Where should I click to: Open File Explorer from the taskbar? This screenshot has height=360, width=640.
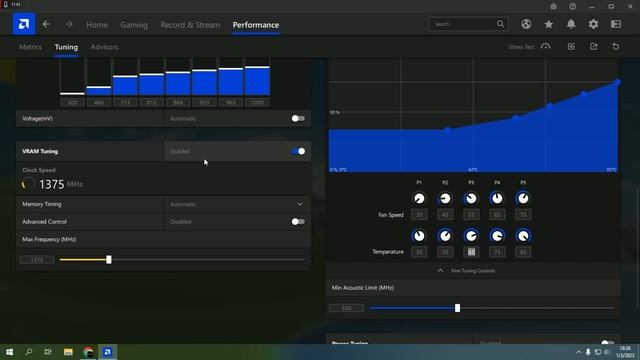click(68, 352)
